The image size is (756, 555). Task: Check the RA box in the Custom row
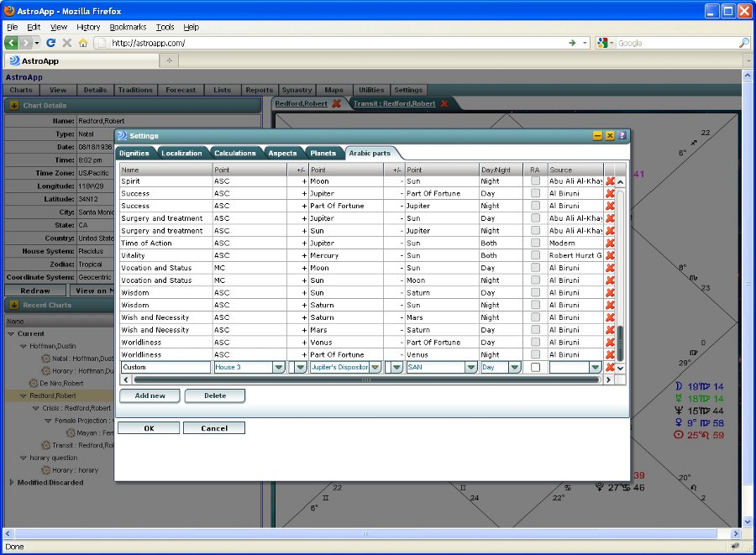tap(535, 368)
